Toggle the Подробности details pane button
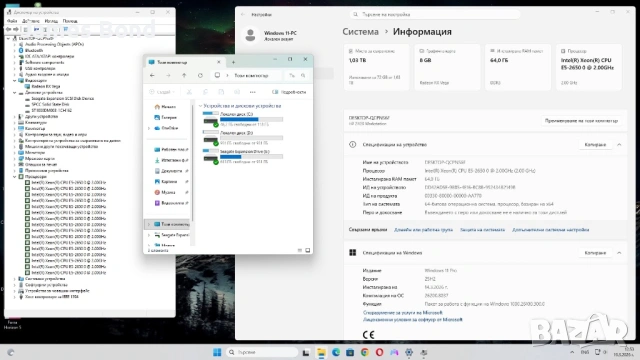The height and width of the screenshot is (360, 640). point(289,92)
